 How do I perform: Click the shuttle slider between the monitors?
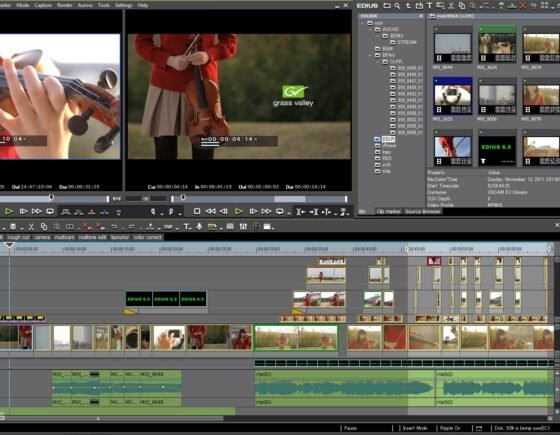coord(146,198)
